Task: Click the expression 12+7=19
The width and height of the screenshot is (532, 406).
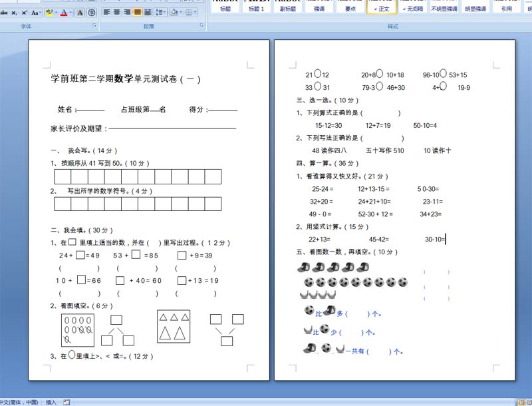Action: 378,126
